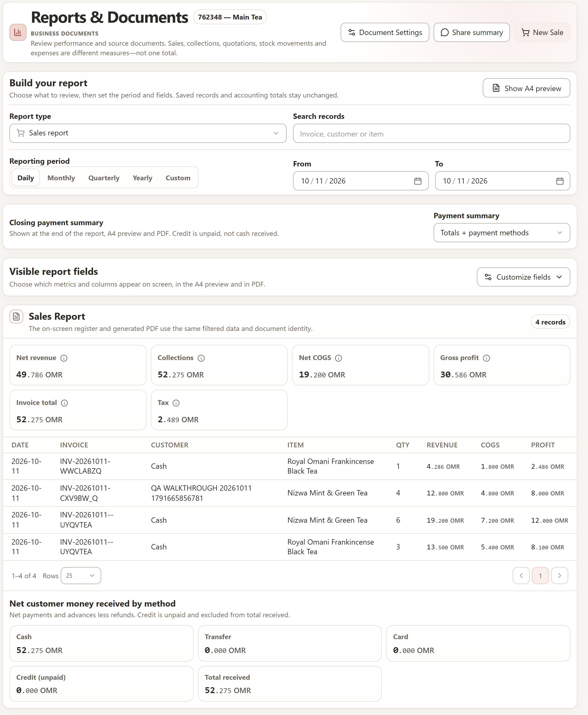Click the From date field
The height and width of the screenshot is (715, 588).
tap(360, 181)
